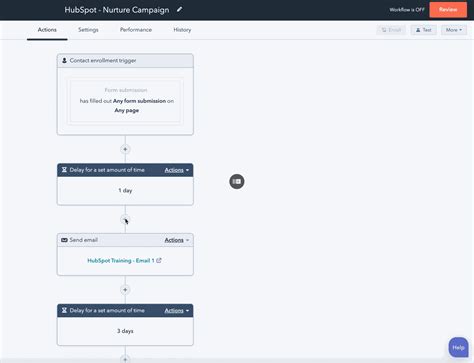
Task: Add action after the 3 days delay
Action: click(125, 359)
